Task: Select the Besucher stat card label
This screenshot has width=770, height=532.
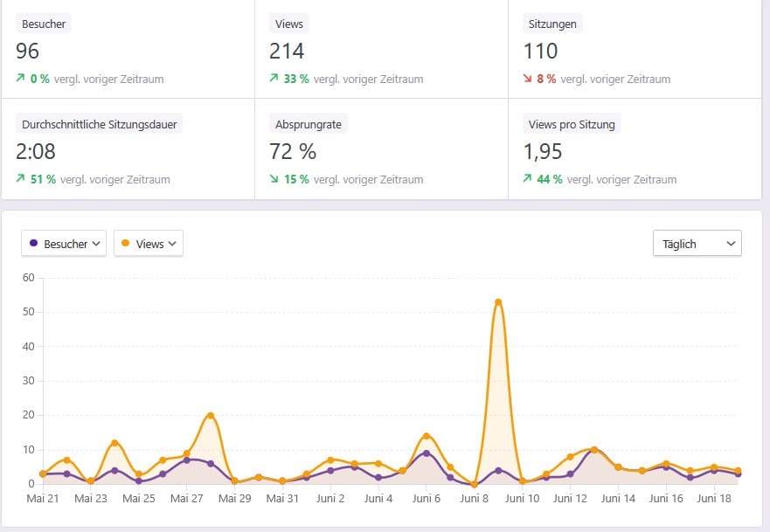Action: tap(43, 24)
